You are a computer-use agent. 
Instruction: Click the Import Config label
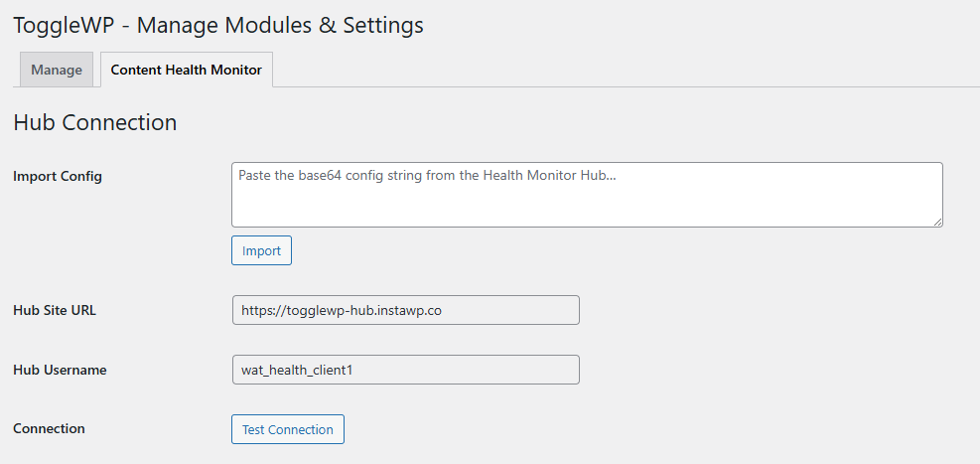pyautogui.click(x=58, y=176)
